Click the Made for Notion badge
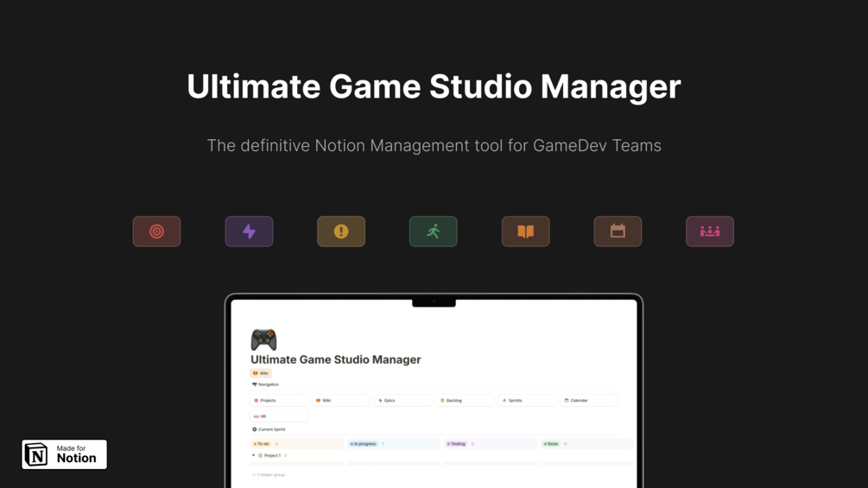 coord(64,454)
